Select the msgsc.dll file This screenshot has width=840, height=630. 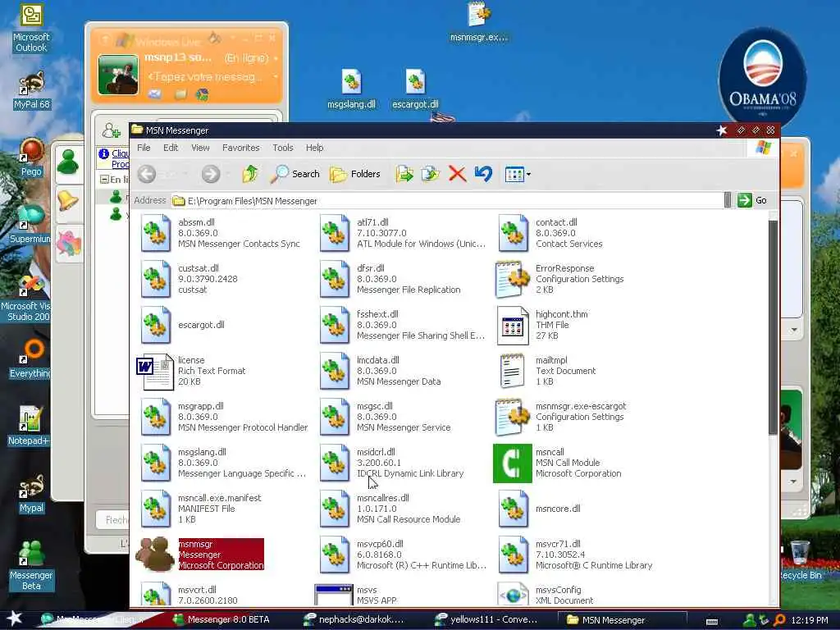385,417
